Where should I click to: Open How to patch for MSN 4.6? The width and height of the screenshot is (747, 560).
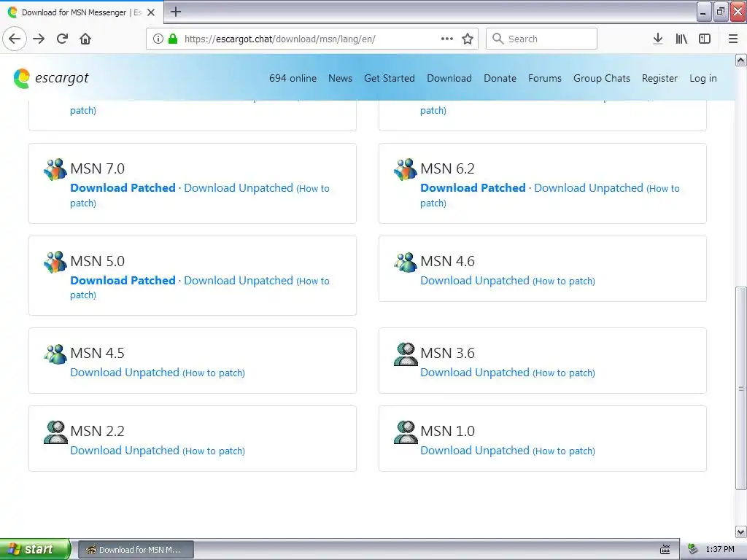pyautogui.click(x=564, y=281)
